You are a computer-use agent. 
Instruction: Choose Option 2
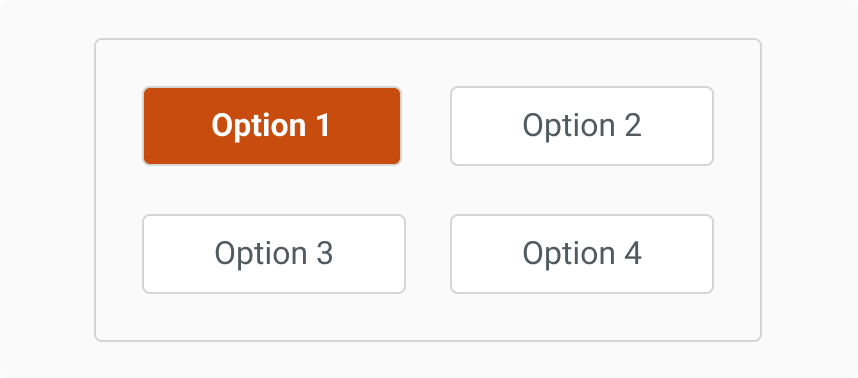[x=582, y=126]
